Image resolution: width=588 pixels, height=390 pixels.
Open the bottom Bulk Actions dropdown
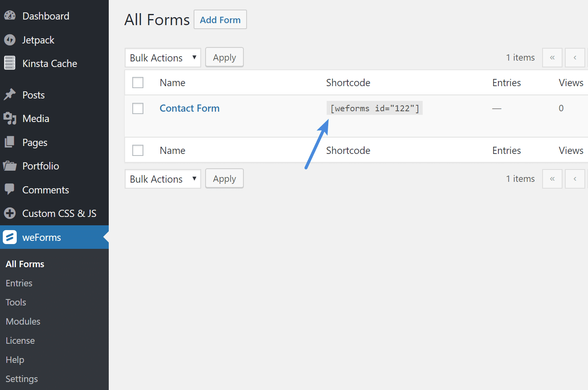point(163,179)
